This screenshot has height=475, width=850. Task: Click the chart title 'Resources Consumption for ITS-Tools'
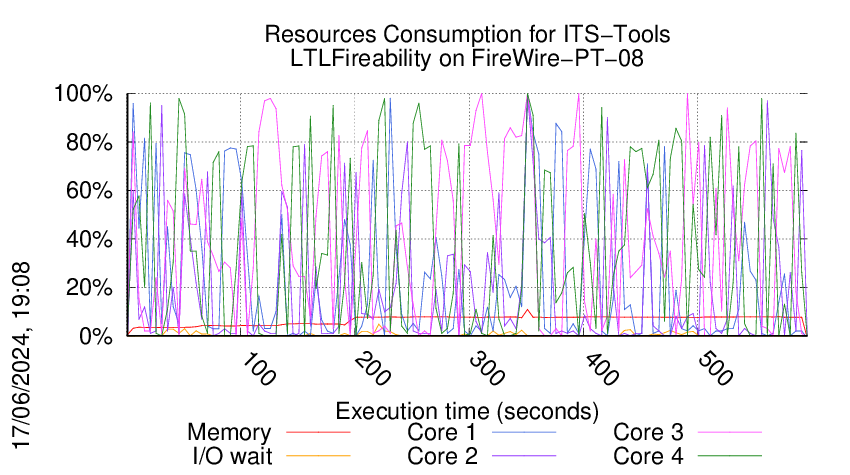pyautogui.click(x=467, y=34)
